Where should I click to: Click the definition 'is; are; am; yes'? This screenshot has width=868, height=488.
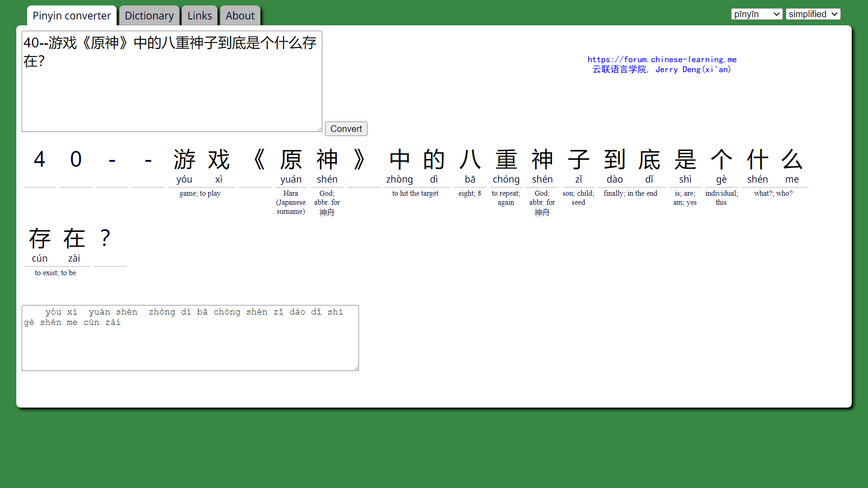click(685, 198)
